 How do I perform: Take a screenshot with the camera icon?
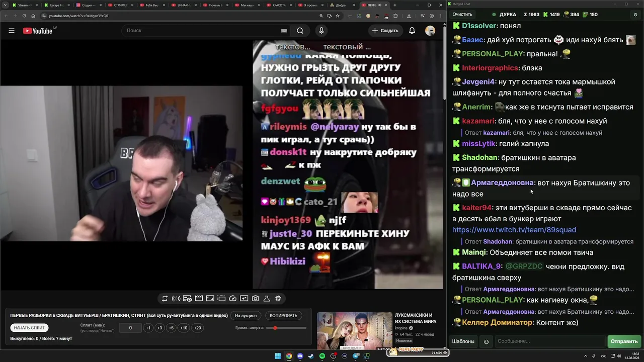pyautogui.click(x=256, y=299)
